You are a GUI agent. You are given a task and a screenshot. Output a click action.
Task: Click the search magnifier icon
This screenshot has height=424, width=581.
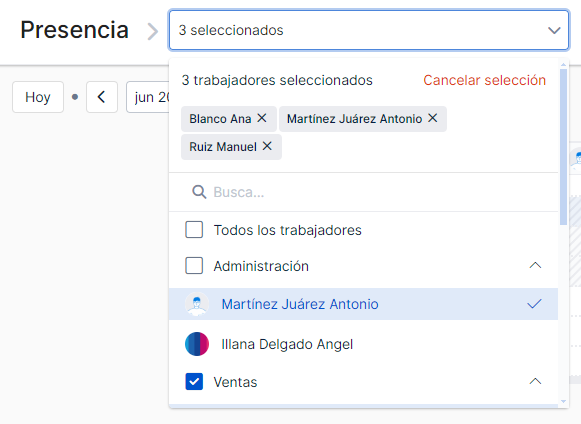click(199, 192)
